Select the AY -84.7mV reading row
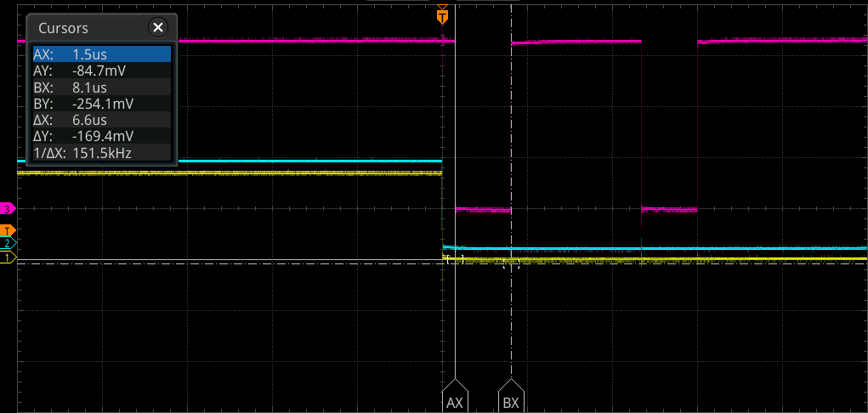This screenshot has height=413, width=868. (102, 71)
